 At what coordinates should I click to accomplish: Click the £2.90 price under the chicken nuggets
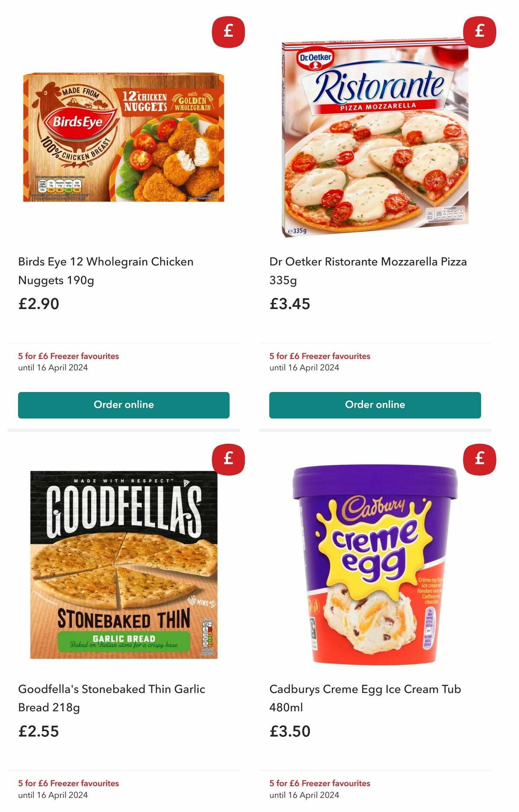tap(38, 304)
